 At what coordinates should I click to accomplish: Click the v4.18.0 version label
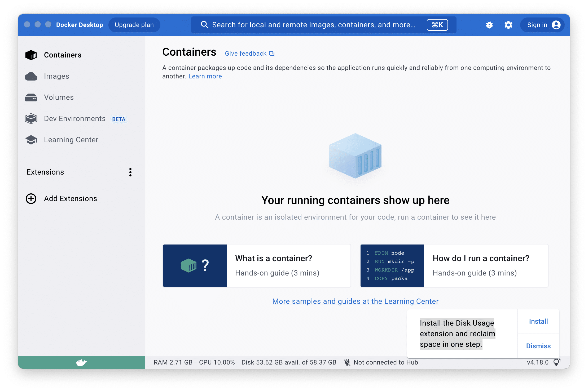click(538, 362)
